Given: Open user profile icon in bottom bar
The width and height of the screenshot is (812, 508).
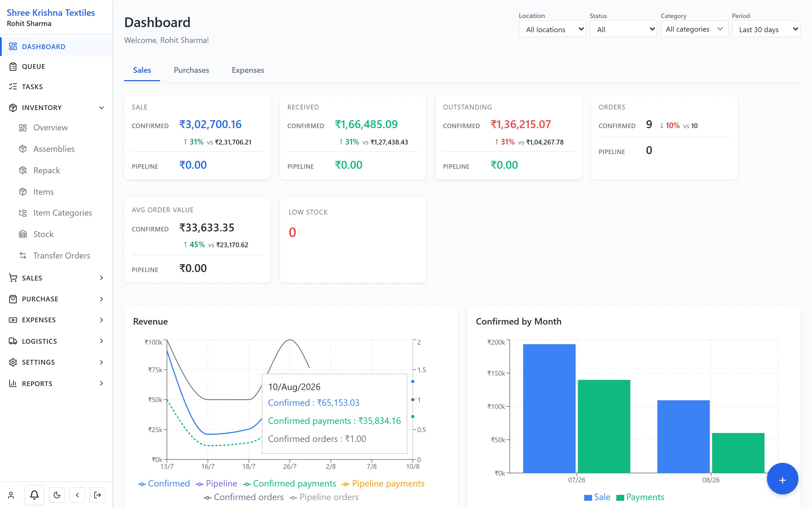Looking at the screenshot, I should point(11,495).
